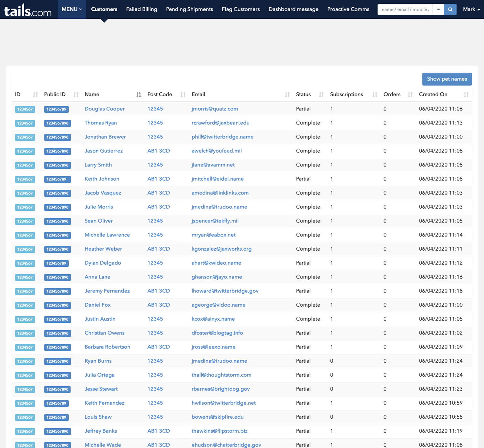The width and height of the screenshot is (484, 448).
Task: Click the magnifier search button
Action: (x=450, y=9)
